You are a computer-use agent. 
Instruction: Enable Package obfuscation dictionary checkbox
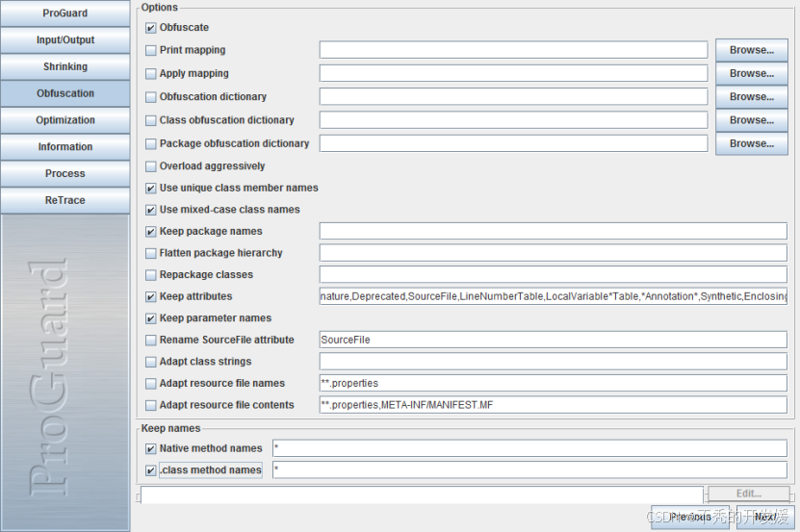150,144
